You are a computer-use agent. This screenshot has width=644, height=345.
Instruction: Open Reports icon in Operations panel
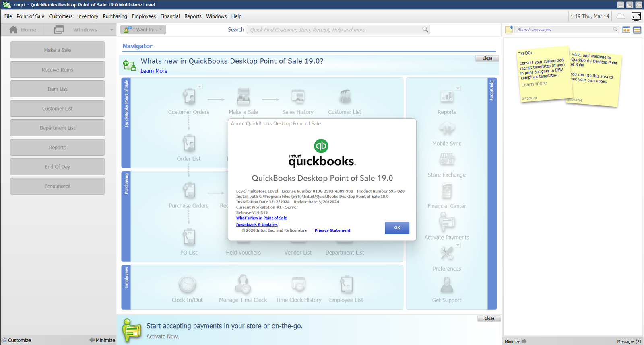click(x=447, y=97)
